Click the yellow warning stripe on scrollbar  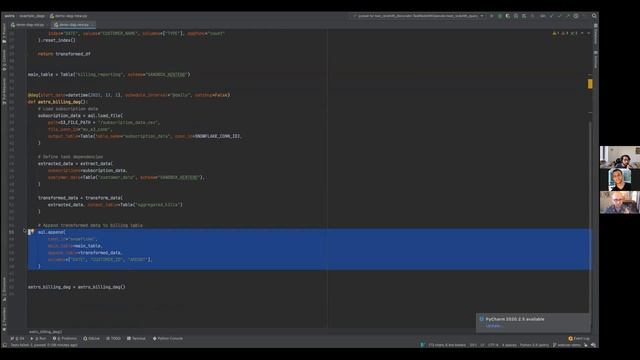(x=590, y=84)
